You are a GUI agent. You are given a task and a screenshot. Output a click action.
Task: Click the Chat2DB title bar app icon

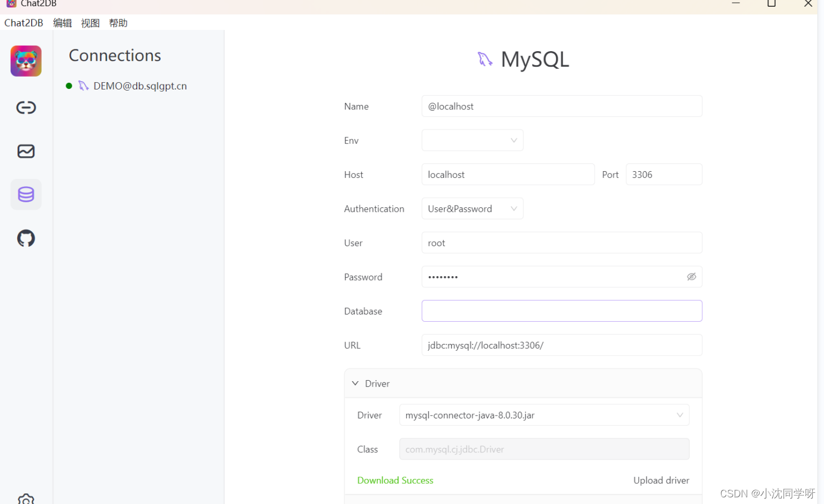[11, 3]
